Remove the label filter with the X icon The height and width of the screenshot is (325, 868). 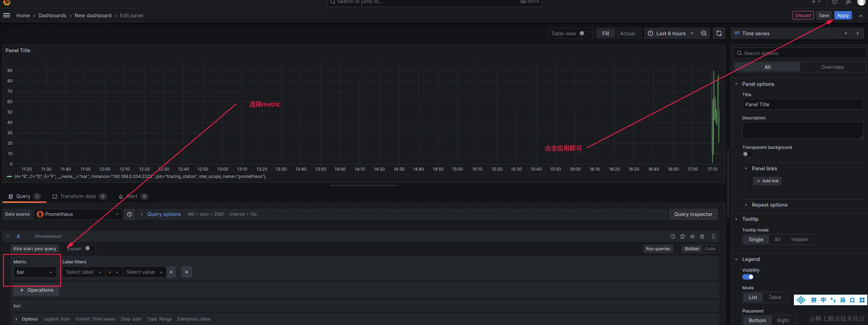(x=171, y=272)
